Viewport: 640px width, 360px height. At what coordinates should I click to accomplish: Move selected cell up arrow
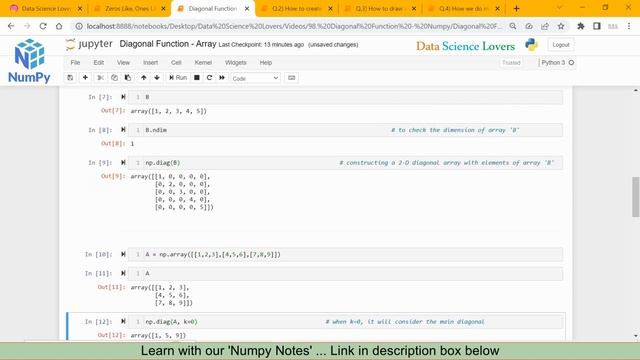[x=143, y=78]
